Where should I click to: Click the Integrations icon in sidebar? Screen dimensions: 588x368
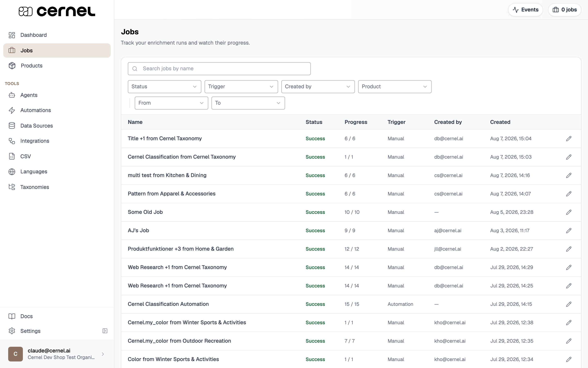tap(12, 141)
